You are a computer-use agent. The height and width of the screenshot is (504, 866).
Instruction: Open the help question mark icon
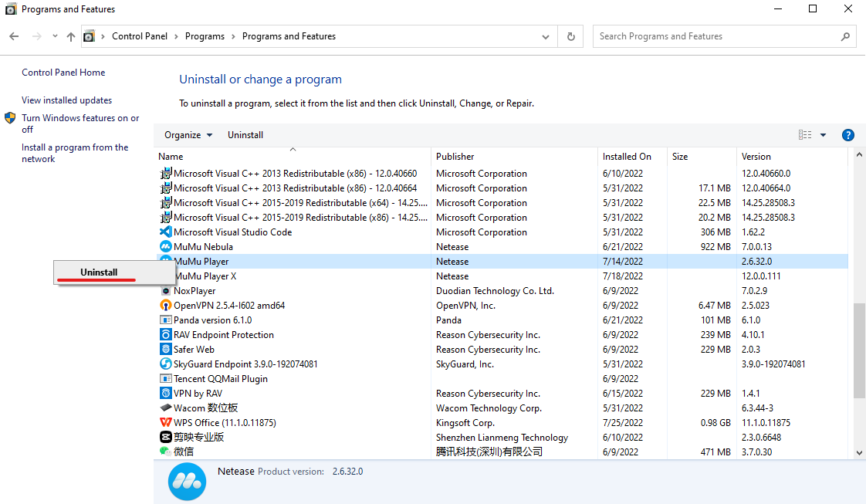point(847,135)
